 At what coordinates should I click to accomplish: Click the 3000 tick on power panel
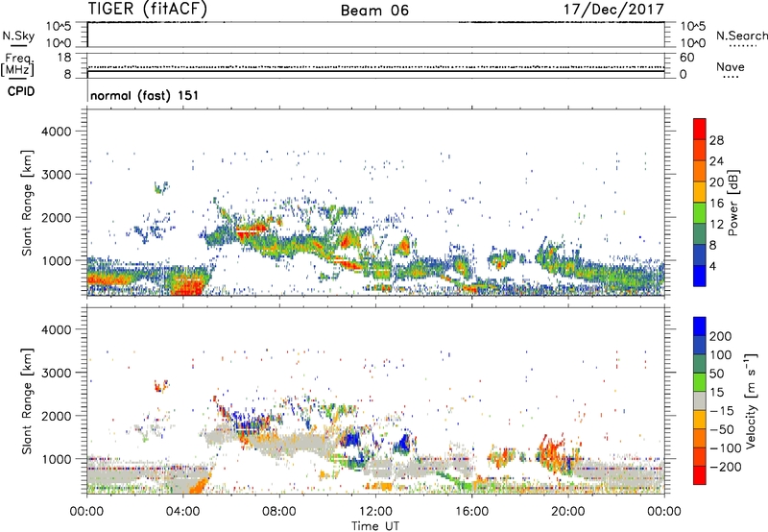(56, 175)
